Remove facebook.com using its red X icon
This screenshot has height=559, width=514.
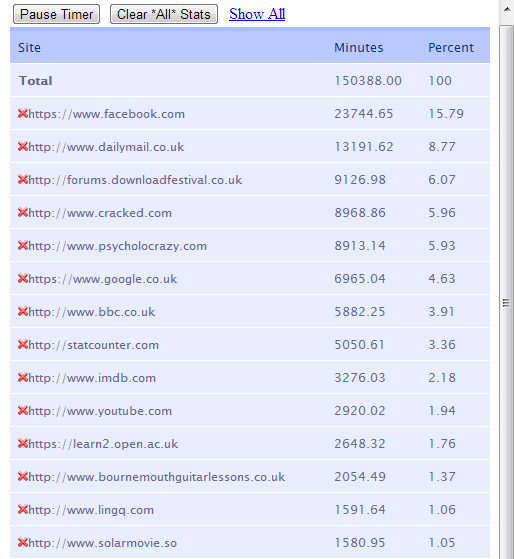click(x=23, y=113)
